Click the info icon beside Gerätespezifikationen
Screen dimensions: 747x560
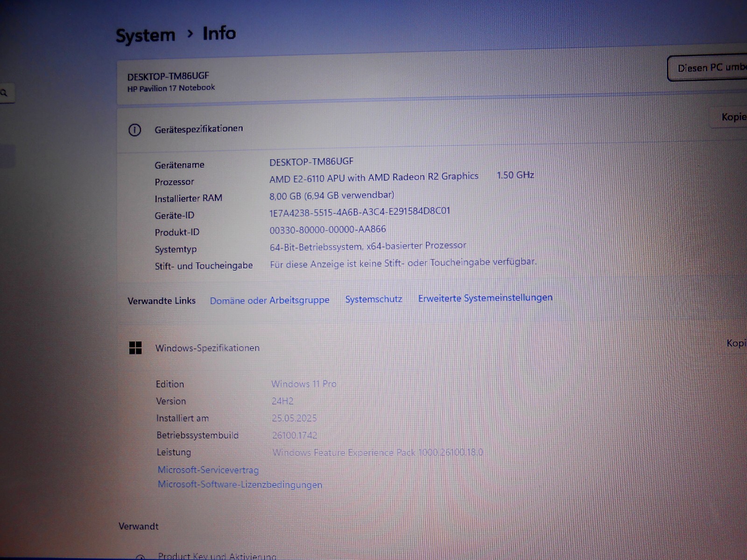click(x=134, y=130)
